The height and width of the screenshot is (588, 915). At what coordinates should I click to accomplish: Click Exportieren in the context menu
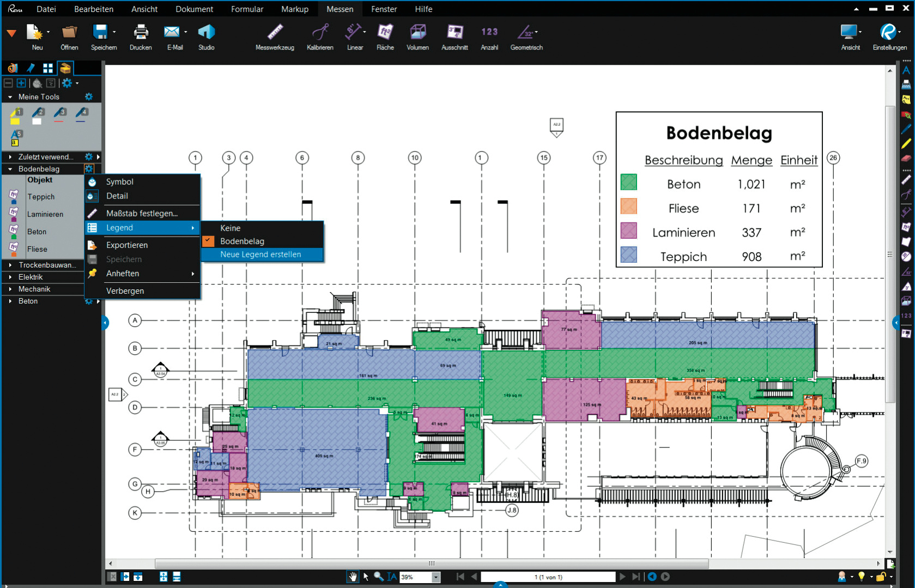coord(127,245)
